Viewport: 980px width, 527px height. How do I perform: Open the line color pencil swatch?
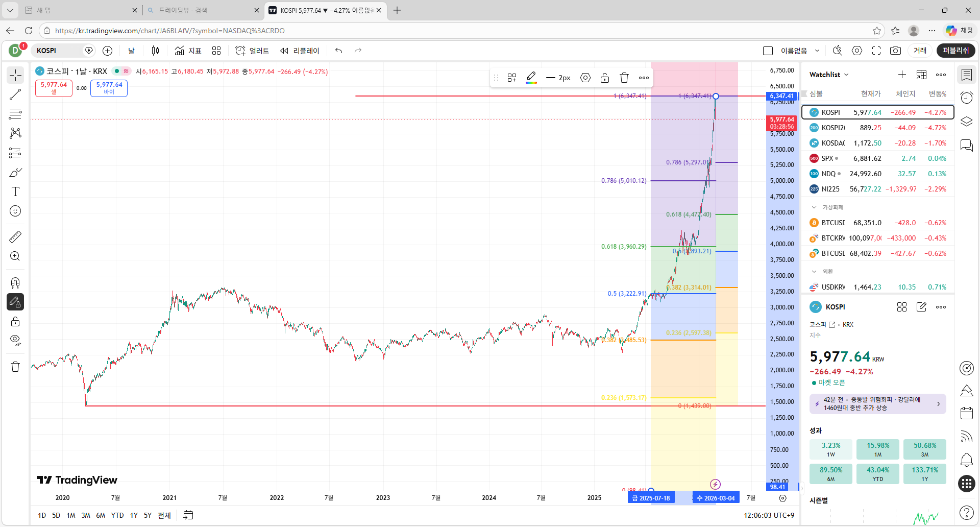(x=531, y=78)
